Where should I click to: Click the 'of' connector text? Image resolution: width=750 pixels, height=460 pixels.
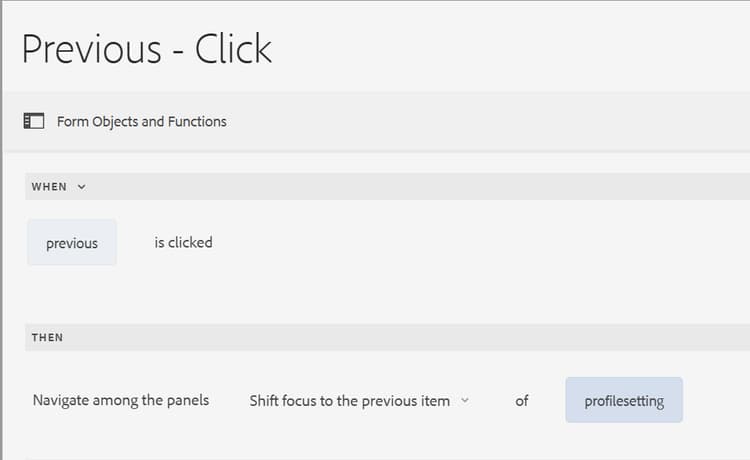coord(522,400)
